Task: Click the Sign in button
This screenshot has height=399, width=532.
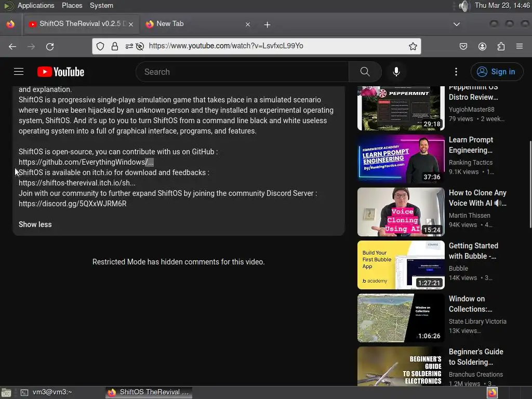Action: coord(497,72)
